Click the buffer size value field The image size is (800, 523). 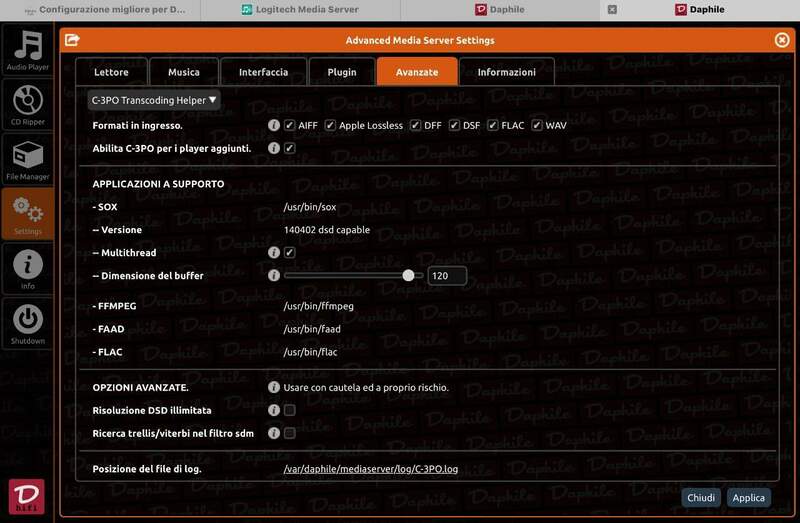click(446, 276)
